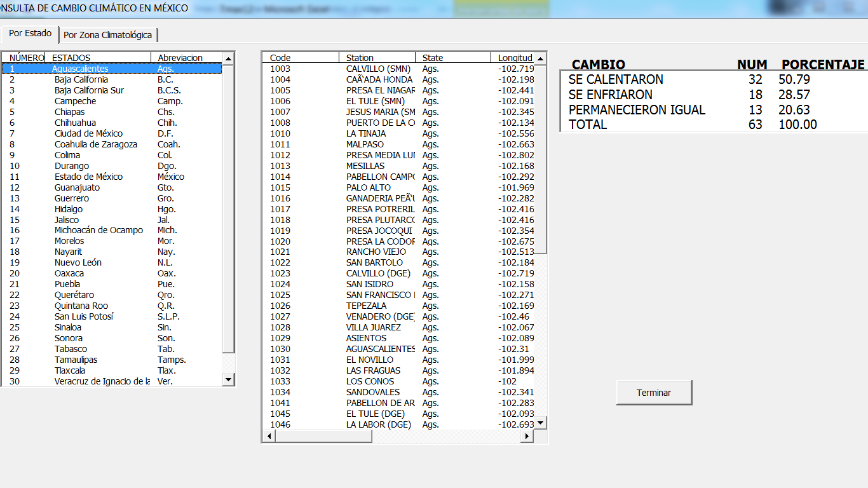Select Veracruz de Ignacio state row
The width and height of the screenshot is (868, 488).
click(x=102, y=381)
